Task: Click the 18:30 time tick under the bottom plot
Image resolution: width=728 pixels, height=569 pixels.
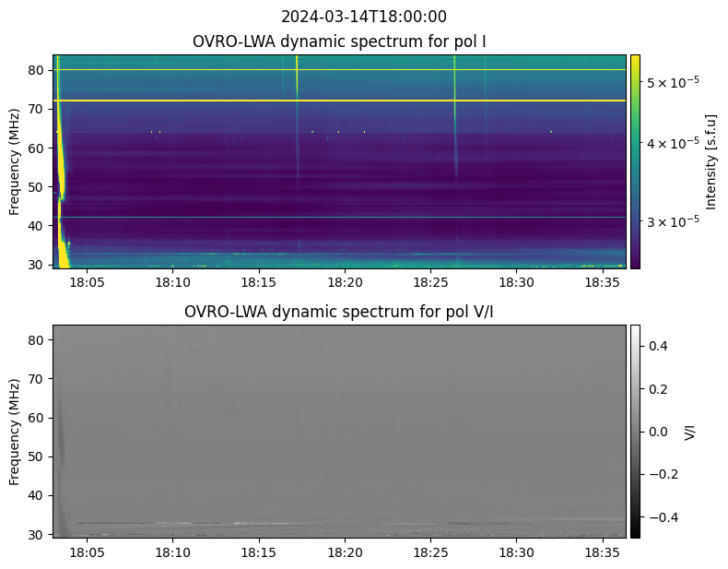Action: click(x=516, y=551)
